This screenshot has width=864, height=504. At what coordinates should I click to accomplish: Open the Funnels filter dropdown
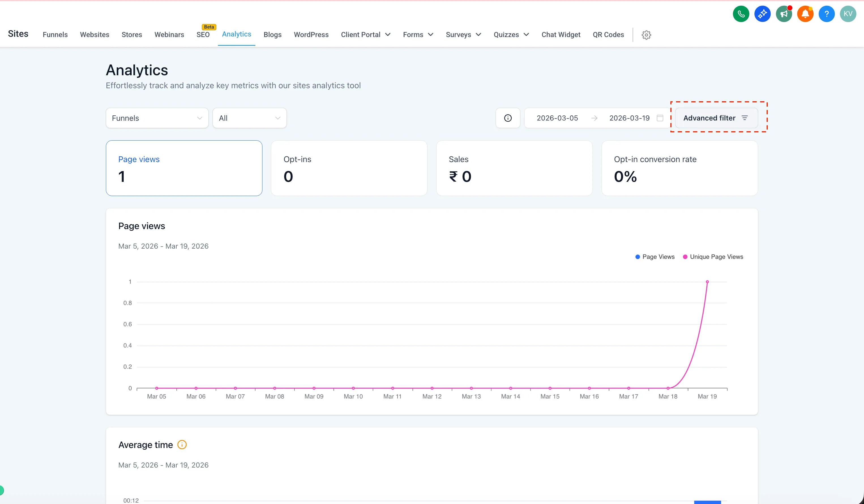pos(157,118)
